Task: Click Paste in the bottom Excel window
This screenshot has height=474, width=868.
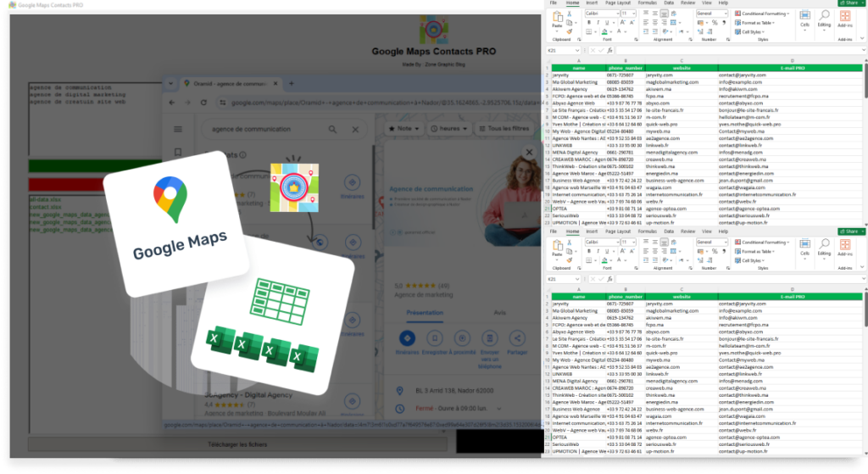Action: coord(558,248)
